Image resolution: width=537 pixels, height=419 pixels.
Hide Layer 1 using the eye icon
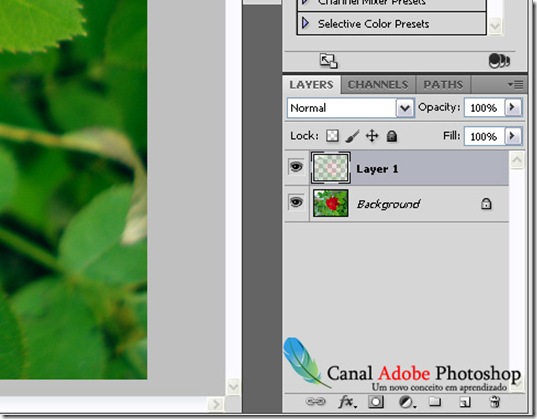tap(296, 167)
